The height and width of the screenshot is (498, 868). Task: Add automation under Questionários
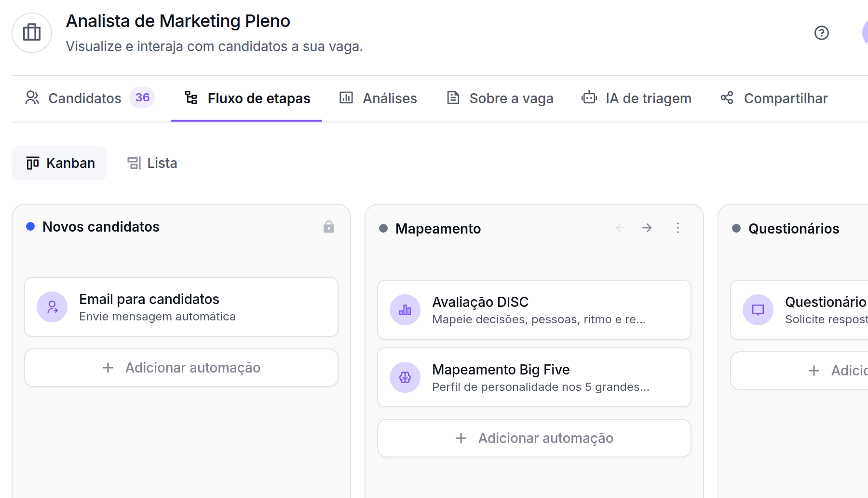coord(800,371)
